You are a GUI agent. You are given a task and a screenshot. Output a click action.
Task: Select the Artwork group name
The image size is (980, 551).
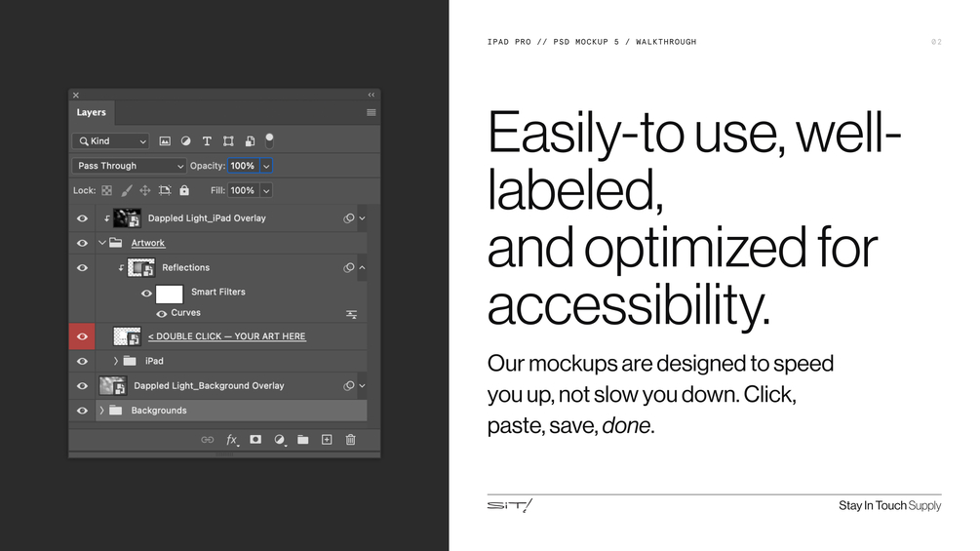click(148, 243)
